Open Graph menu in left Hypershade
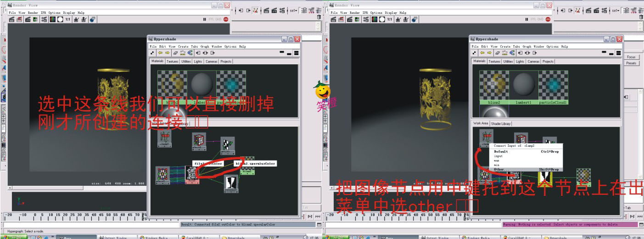Screen dimensions: 644x239 click(205, 46)
